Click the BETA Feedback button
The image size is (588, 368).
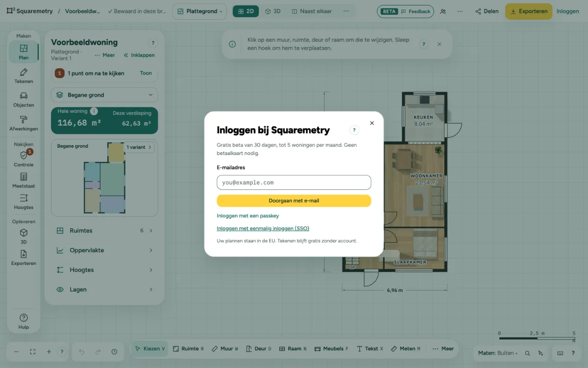point(405,11)
